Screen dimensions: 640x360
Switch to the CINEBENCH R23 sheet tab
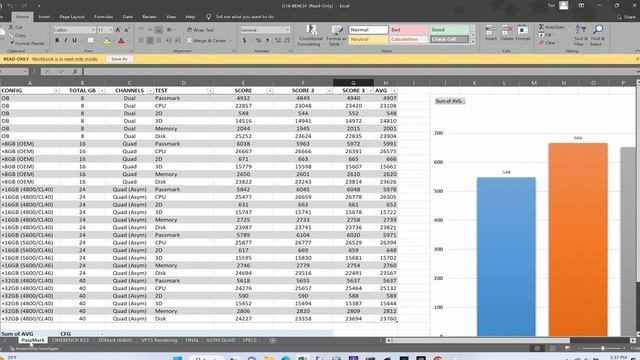coord(70,340)
